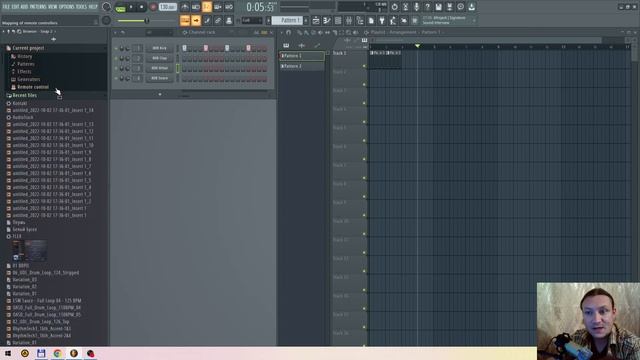Toggle mute light for 808 Kick channel
Image resolution: width=640 pixels, height=360 pixels.
116,48
